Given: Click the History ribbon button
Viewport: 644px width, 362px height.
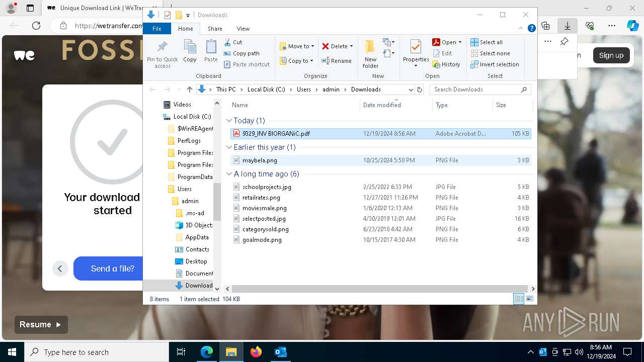Looking at the screenshot, I should (446, 64).
